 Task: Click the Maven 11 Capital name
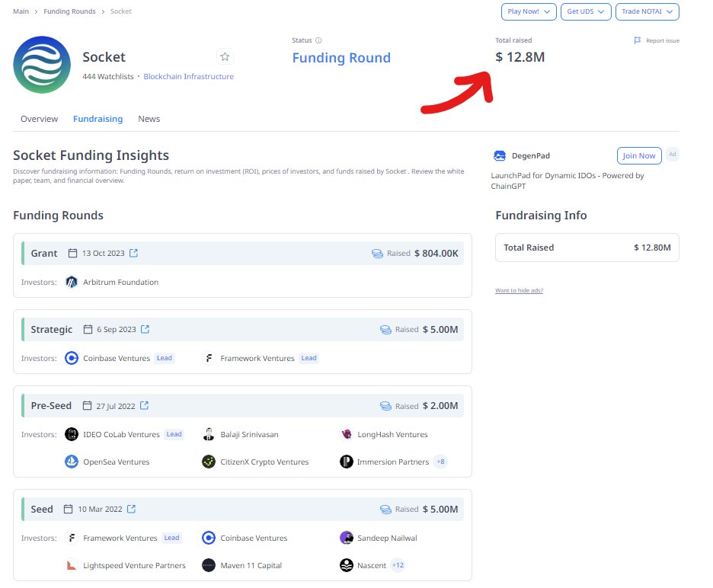click(251, 565)
